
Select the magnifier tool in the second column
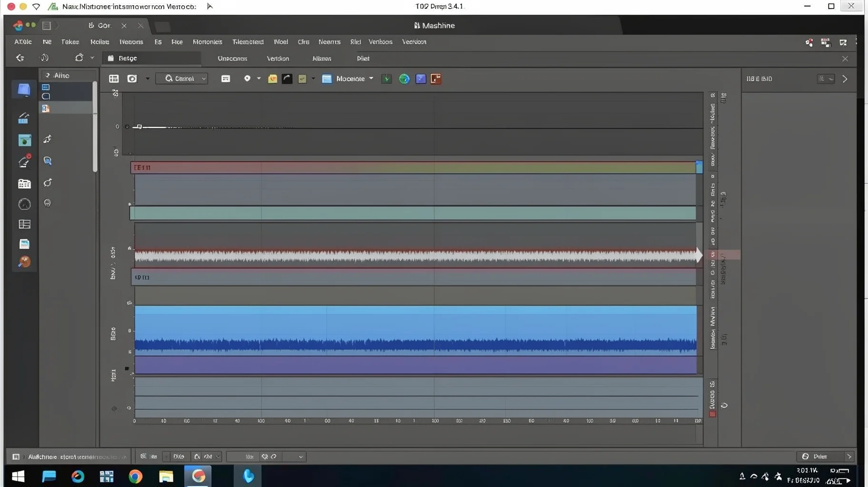tap(48, 161)
